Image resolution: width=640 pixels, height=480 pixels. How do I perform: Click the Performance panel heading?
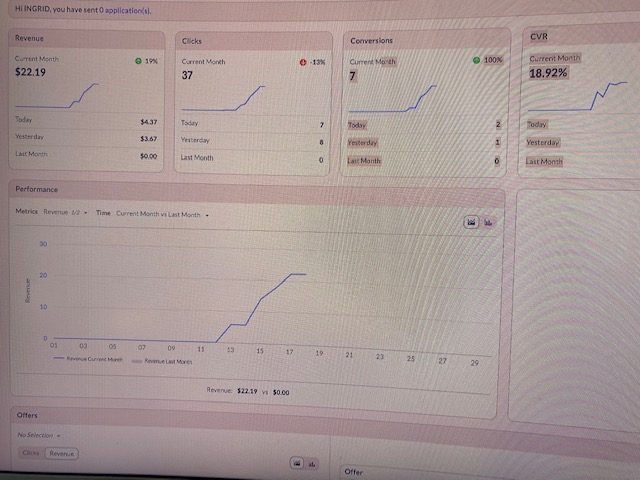click(36, 189)
